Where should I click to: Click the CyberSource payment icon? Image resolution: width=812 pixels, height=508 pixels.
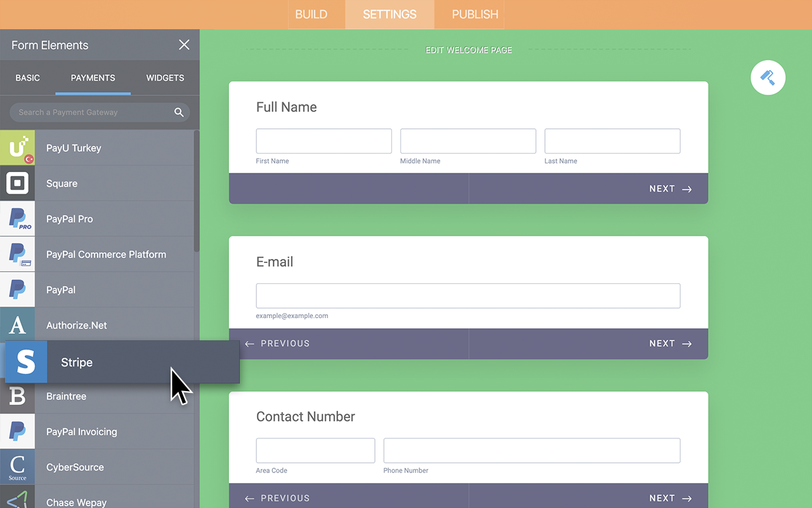coord(17,467)
